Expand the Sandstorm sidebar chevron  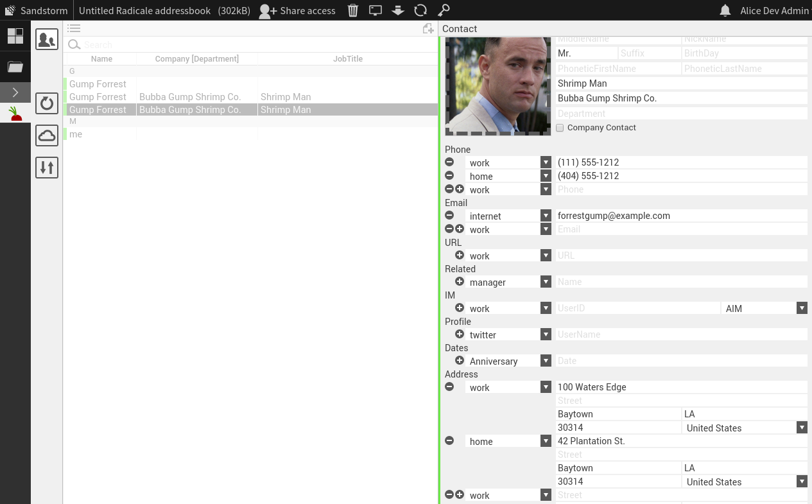15,92
